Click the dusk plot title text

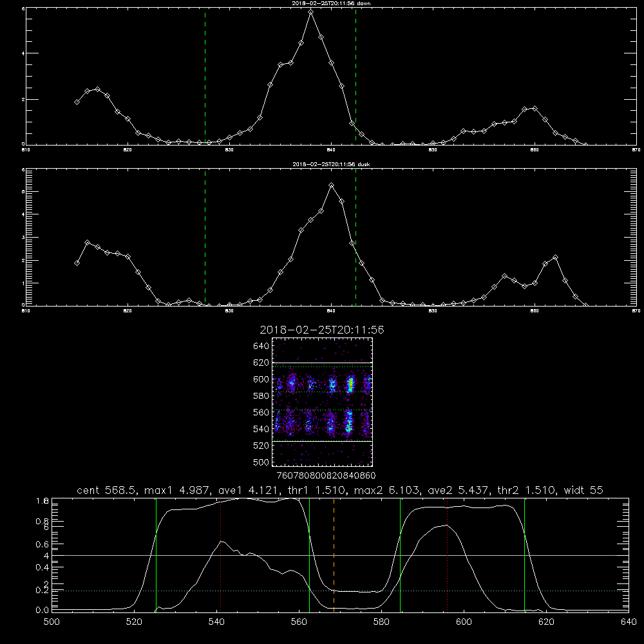click(x=332, y=164)
